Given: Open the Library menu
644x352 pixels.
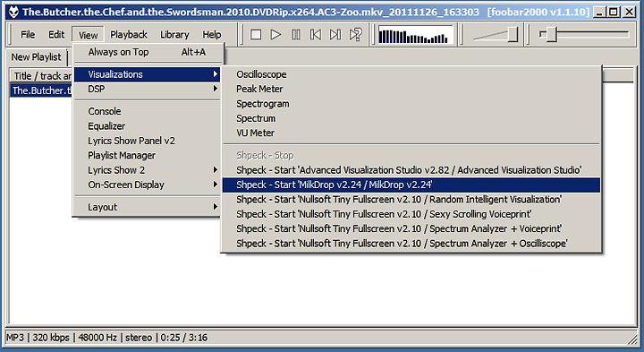Looking at the screenshot, I should click(x=174, y=35).
